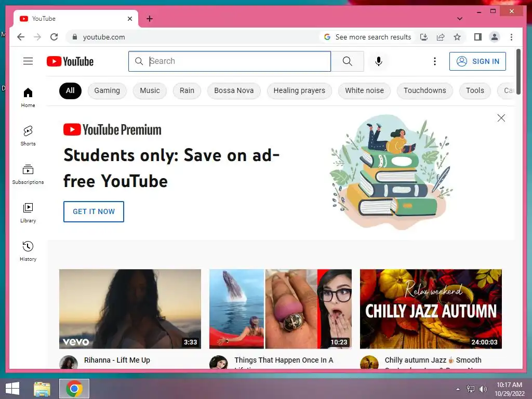Open the Chrome profile avatar menu
The image size is (532, 399).
click(x=495, y=37)
